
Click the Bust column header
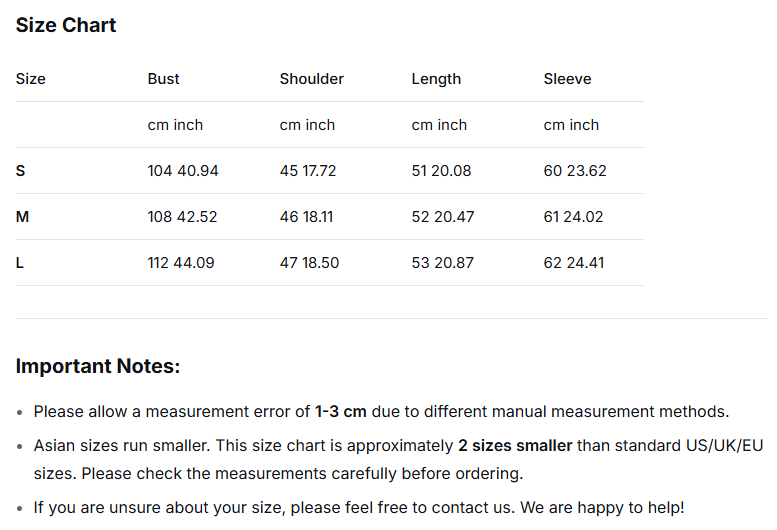tap(164, 79)
